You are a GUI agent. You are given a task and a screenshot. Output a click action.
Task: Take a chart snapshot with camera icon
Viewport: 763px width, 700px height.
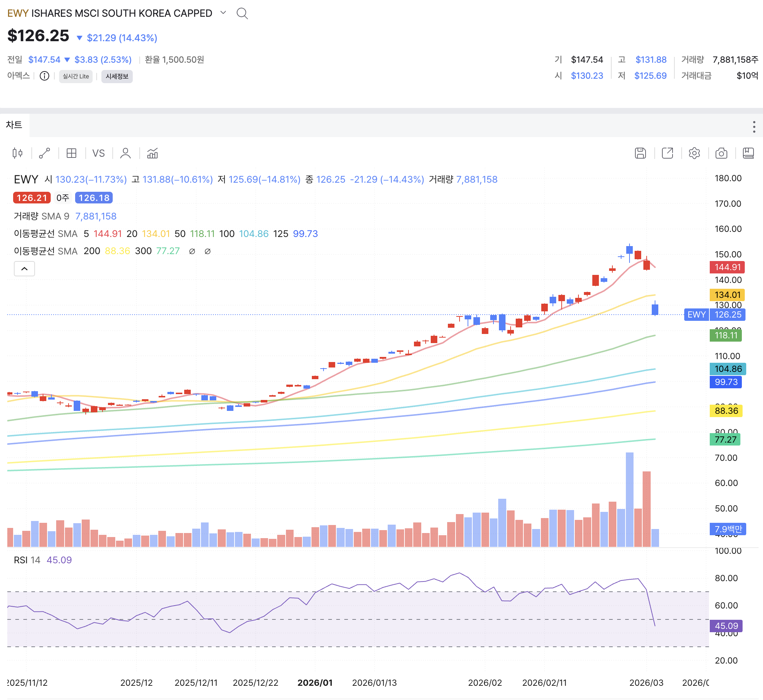(721, 153)
